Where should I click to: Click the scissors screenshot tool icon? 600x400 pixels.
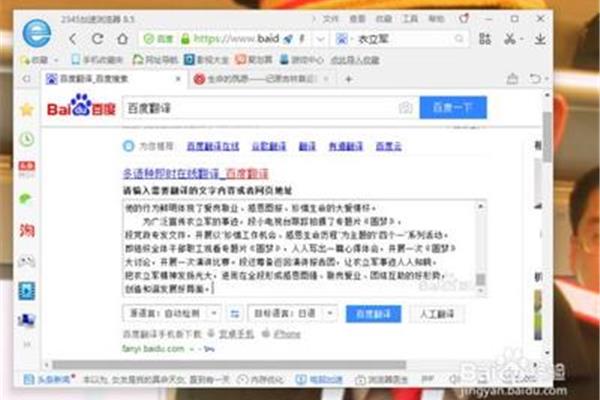pyautogui.click(x=509, y=39)
